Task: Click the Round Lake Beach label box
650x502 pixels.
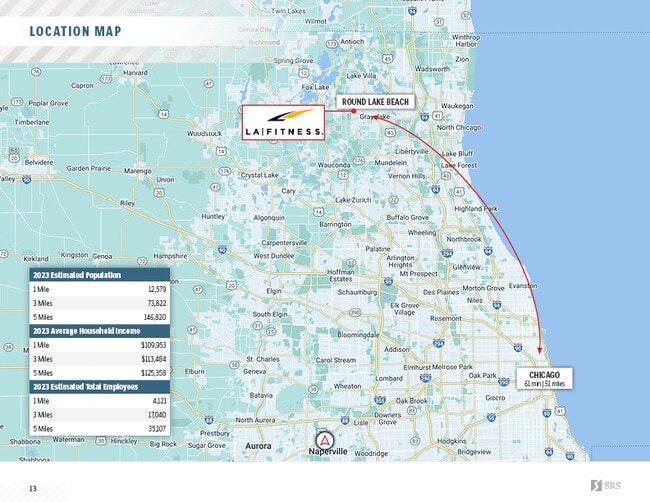Action: [x=373, y=102]
